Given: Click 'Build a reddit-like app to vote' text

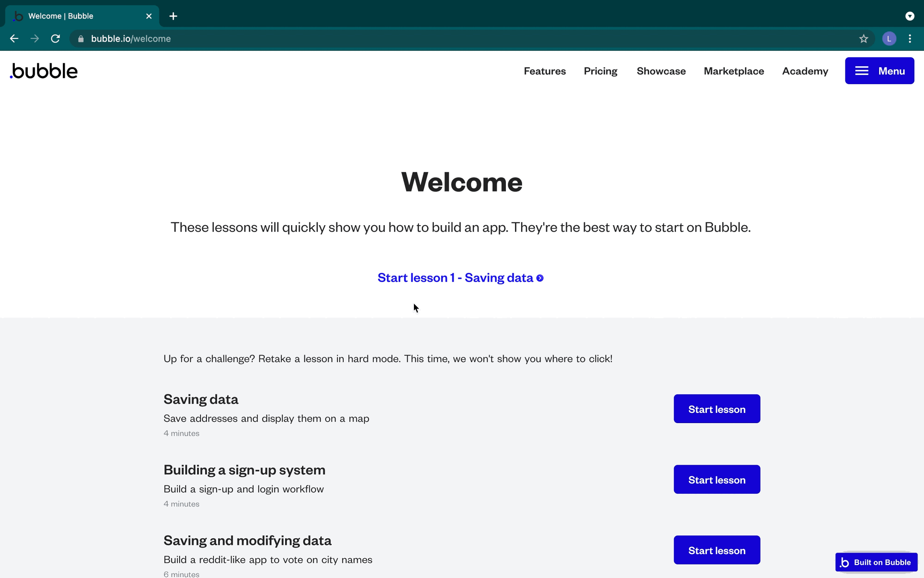Looking at the screenshot, I should click(268, 560).
